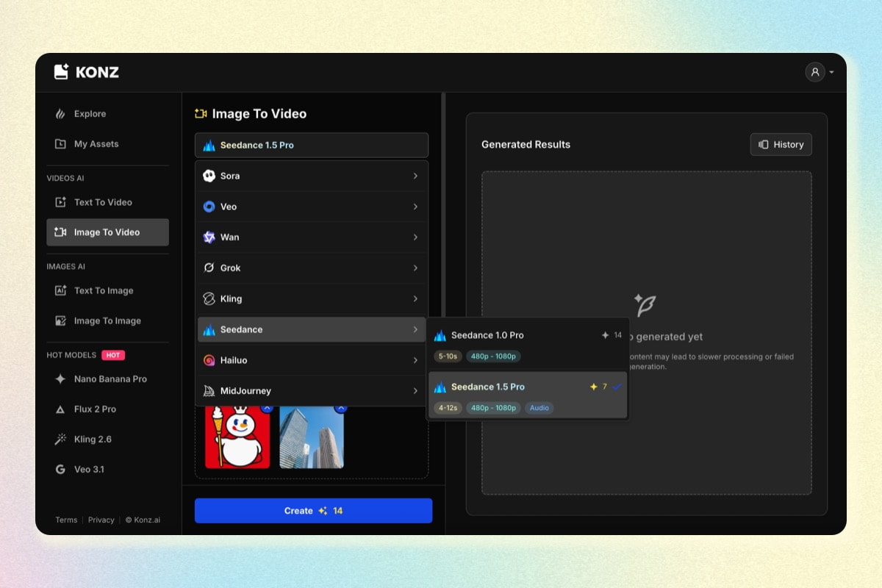Click the sparkle credits icon on Create button
Screen dimensions: 882x588
point(323,511)
